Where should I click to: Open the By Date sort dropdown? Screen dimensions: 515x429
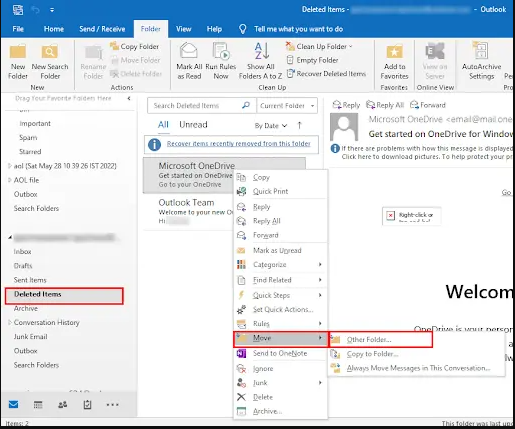pyautogui.click(x=271, y=126)
